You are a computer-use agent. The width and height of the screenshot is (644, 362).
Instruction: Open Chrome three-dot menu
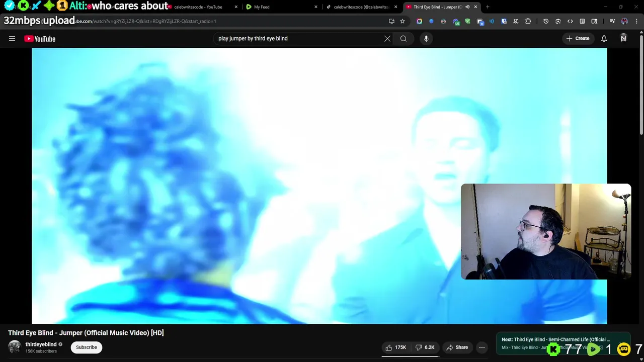(636, 21)
